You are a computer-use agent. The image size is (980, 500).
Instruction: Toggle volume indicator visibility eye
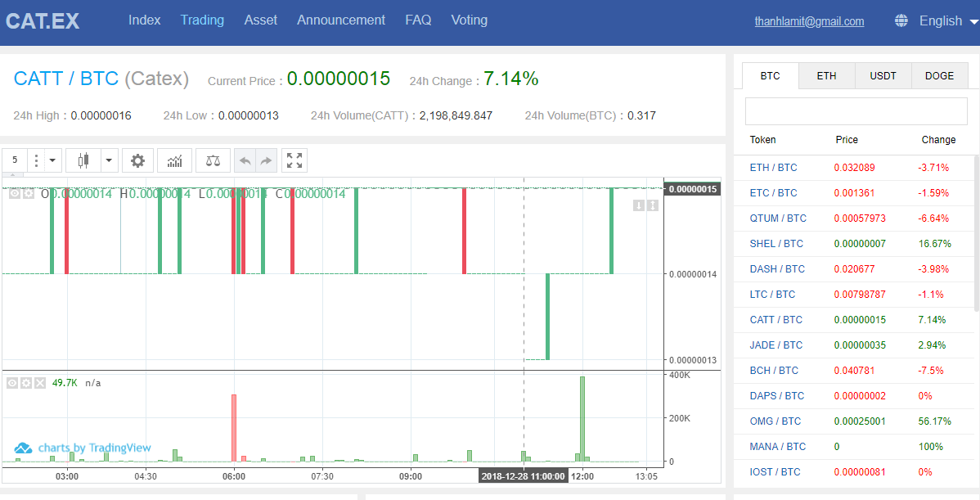(12, 382)
